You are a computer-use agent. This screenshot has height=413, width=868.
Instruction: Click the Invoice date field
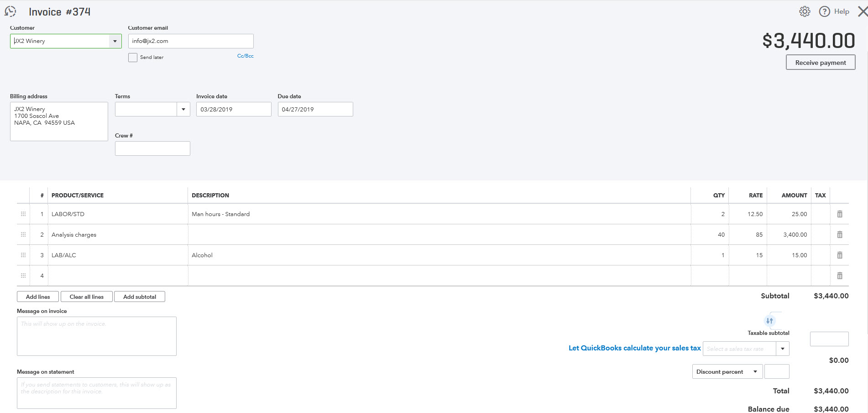[234, 109]
